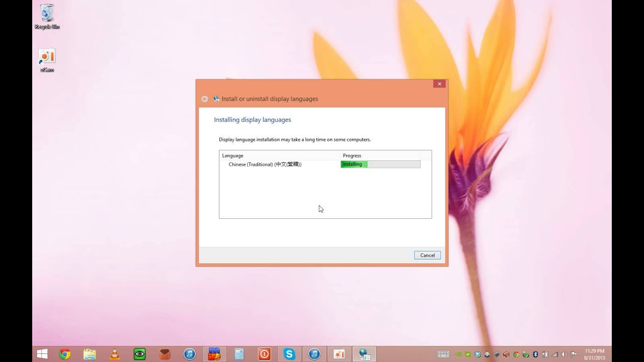Open Safely Remove Hardware tray icon
This screenshot has width=644, height=362.
click(x=526, y=354)
